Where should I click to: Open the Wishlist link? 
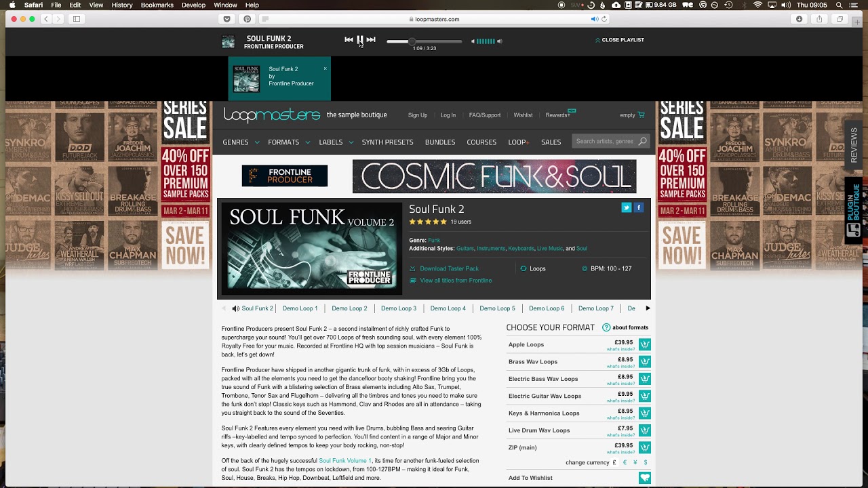coord(523,115)
